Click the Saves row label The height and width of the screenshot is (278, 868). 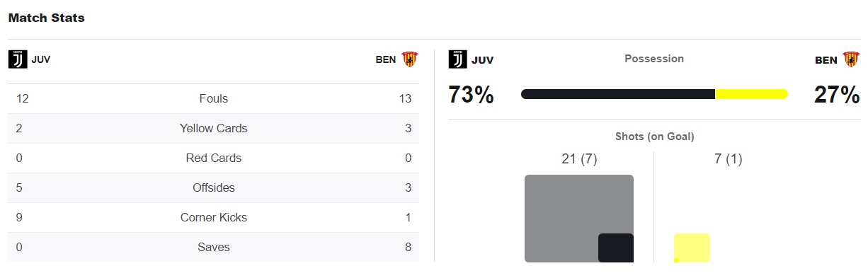pyautogui.click(x=214, y=248)
